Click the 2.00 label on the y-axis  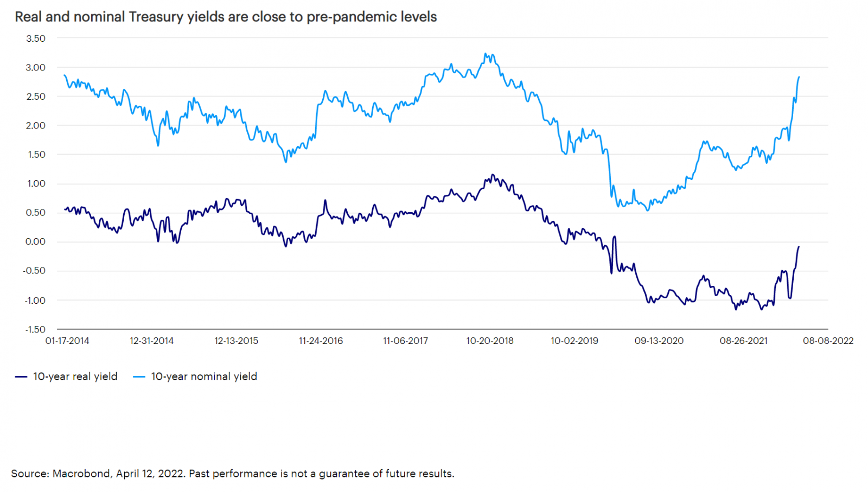tap(36, 125)
